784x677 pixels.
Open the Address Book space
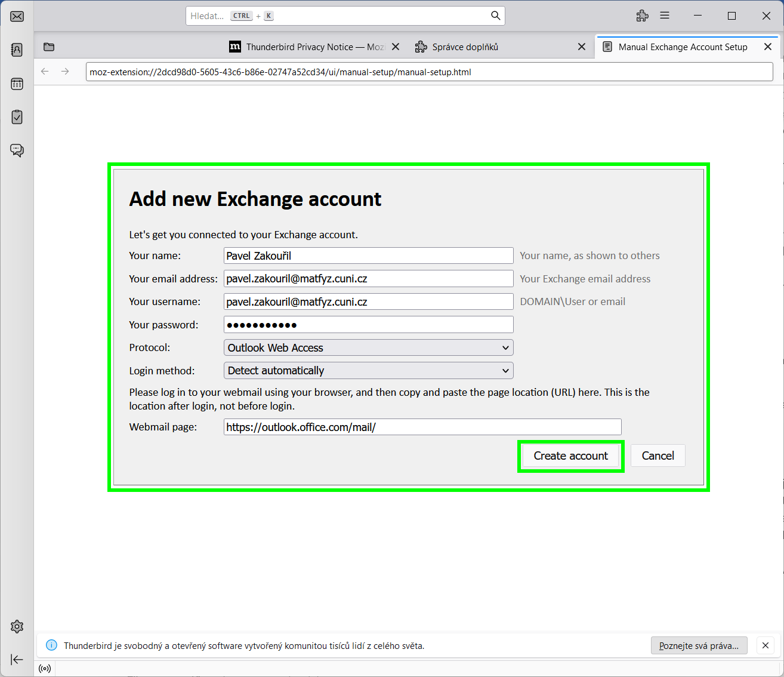(x=17, y=50)
